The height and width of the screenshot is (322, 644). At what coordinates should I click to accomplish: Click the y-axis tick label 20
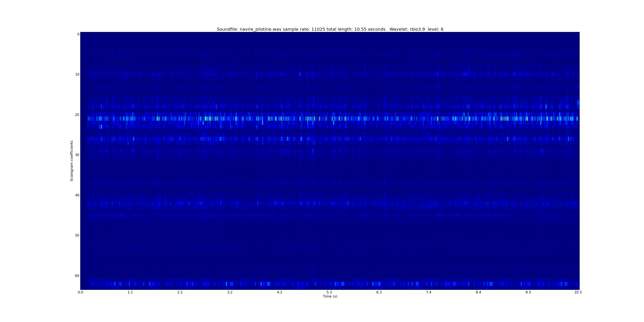point(77,115)
